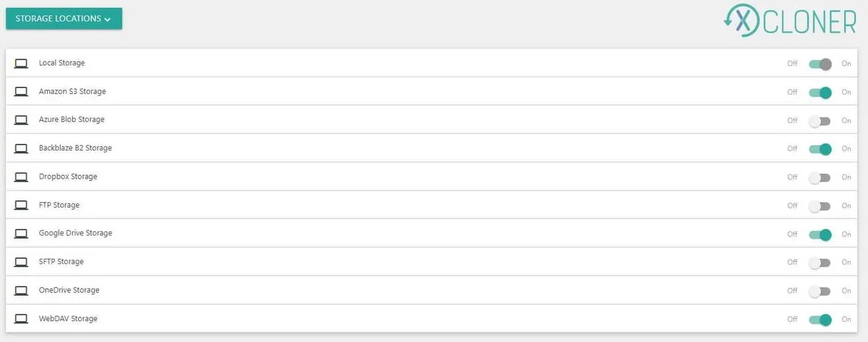This screenshot has width=868, height=342.
Task: Open the Storage Locations dropdown
Action: 64,19
